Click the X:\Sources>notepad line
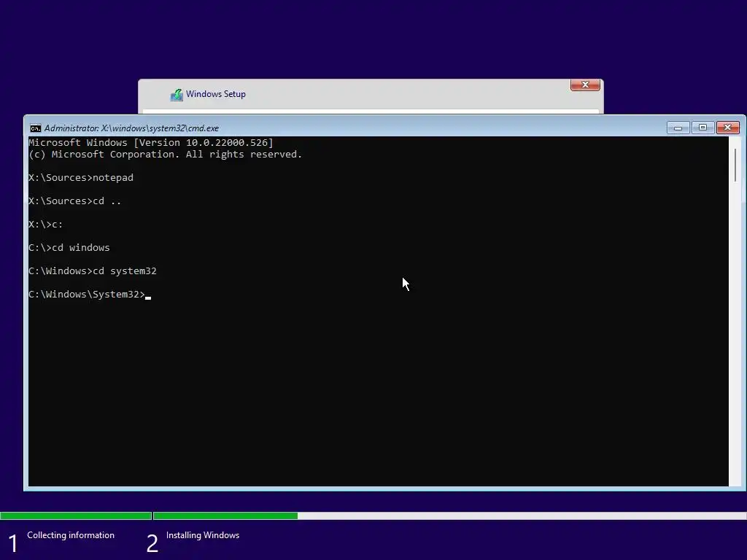Viewport: 747px width, 560px height. pyautogui.click(x=81, y=178)
